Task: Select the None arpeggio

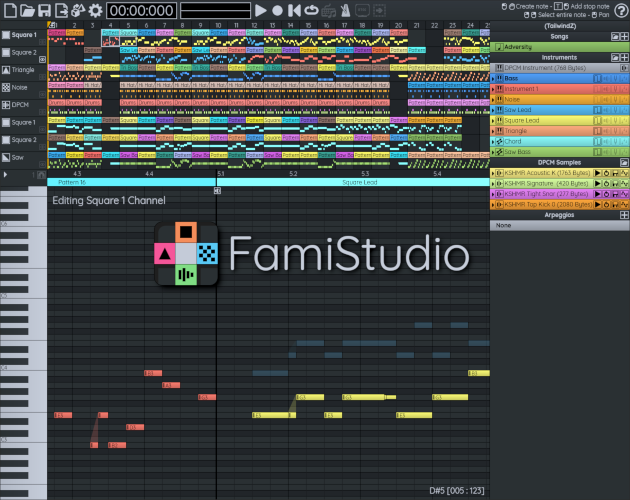Action: tap(559, 225)
